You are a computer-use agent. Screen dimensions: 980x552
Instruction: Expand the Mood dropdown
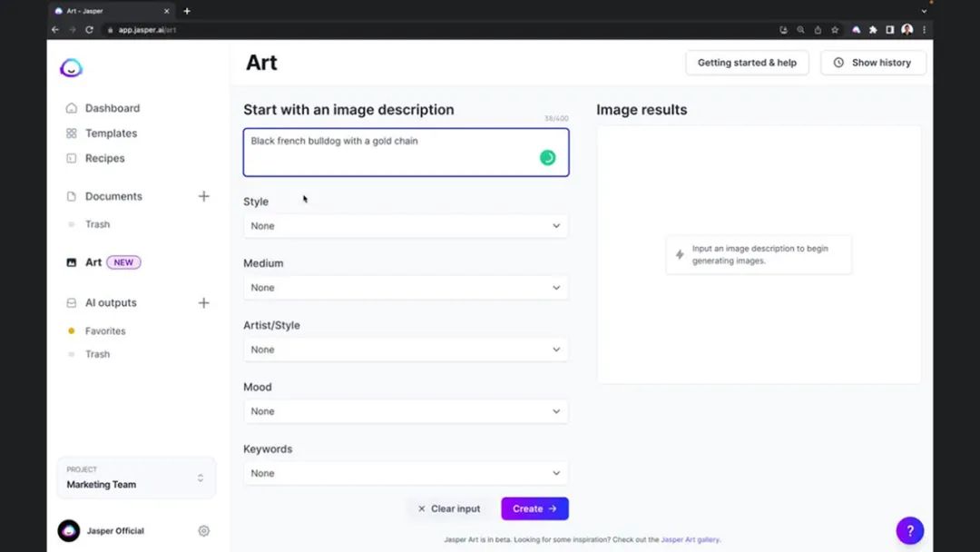[406, 411]
